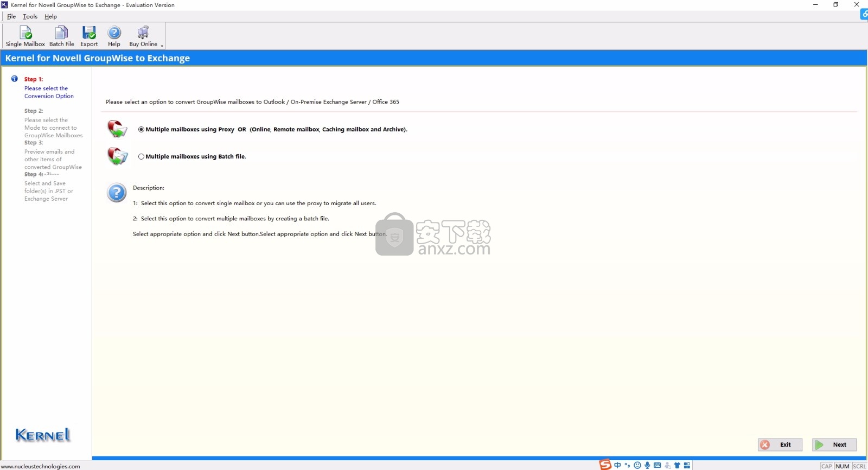Click the shirt skin icon in IME bar
Screen dimensions: 868x470
[x=677, y=465]
